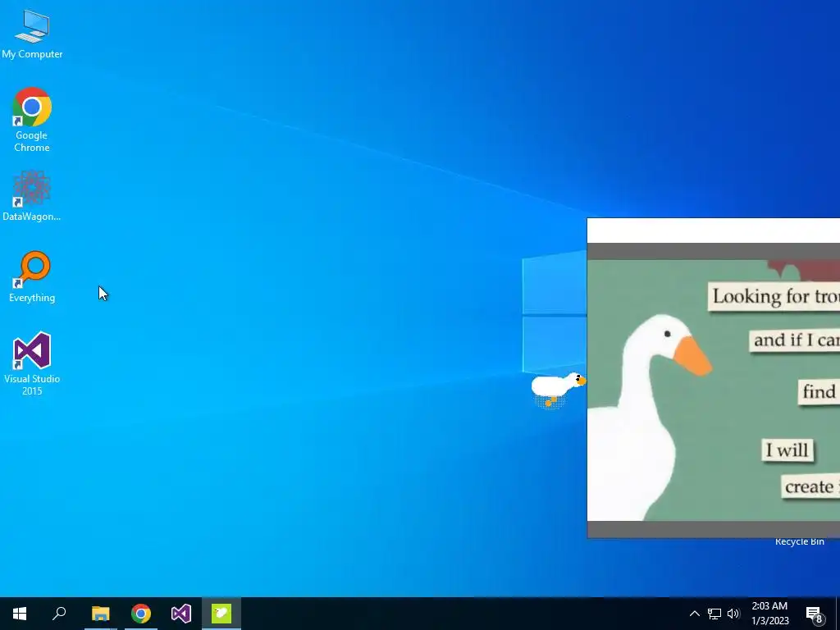
Task: Switch to Chrome in the taskbar
Action: [141, 614]
